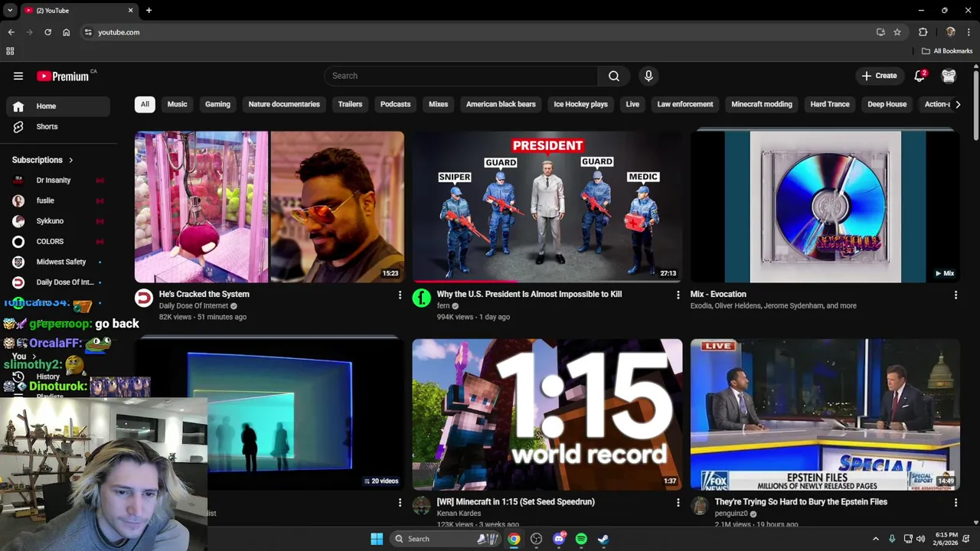The height and width of the screenshot is (551, 980).
Task: Open the Midwest Safety subscription avatar
Action: (x=18, y=262)
